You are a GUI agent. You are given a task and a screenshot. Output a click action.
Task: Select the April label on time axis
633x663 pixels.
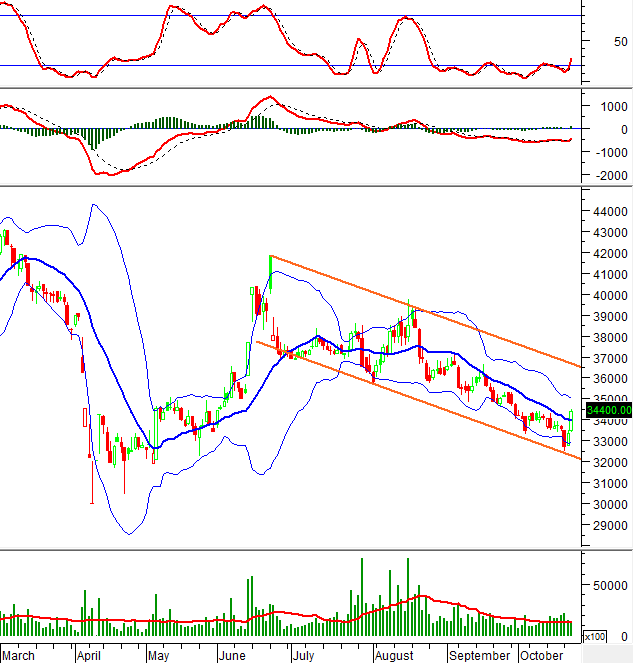88,655
